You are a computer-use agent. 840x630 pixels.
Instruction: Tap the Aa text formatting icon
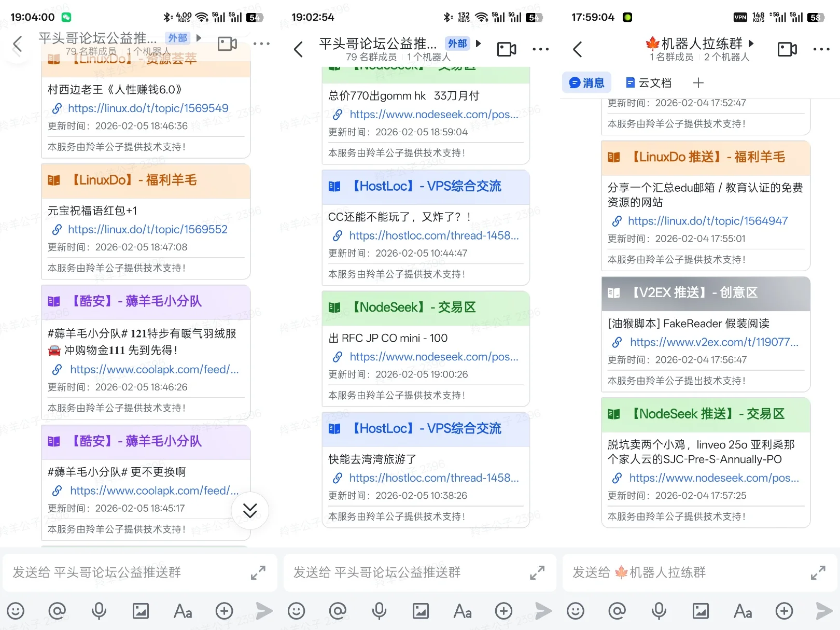click(x=182, y=611)
